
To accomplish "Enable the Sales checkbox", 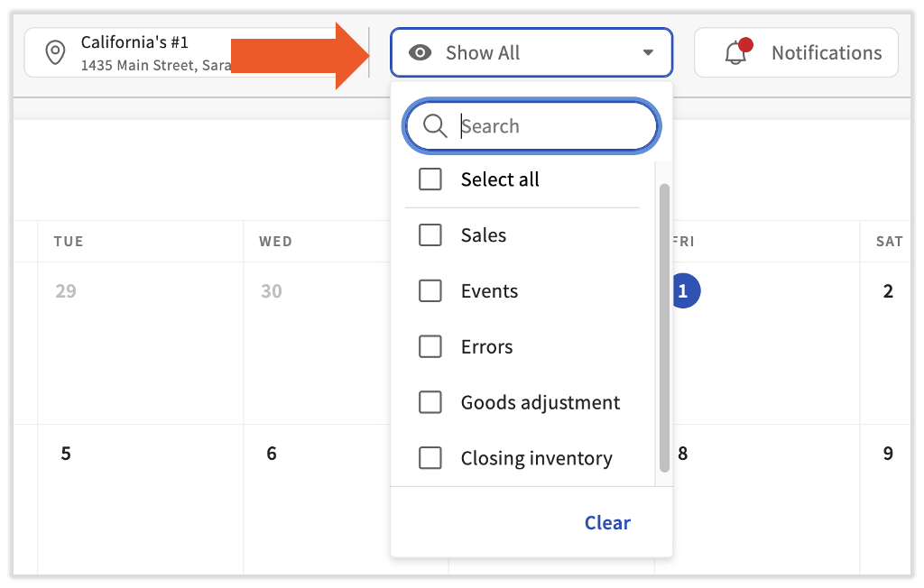I will click(x=430, y=235).
